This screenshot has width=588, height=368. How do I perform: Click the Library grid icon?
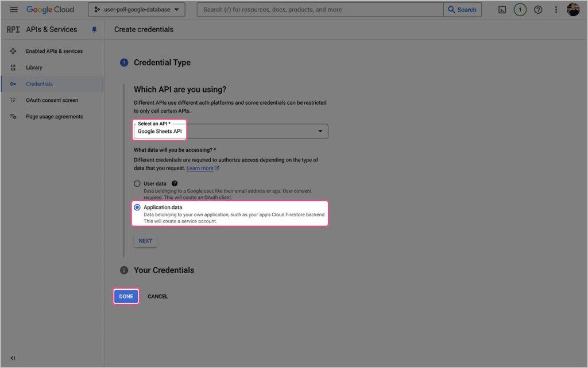pyautogui.click(x=13, y=68)
